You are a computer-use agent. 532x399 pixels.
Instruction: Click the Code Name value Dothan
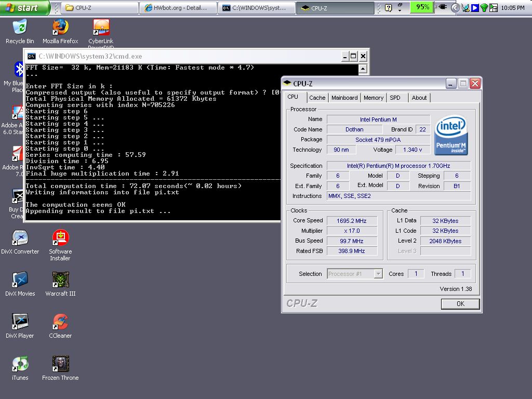(x=354, y=129)
